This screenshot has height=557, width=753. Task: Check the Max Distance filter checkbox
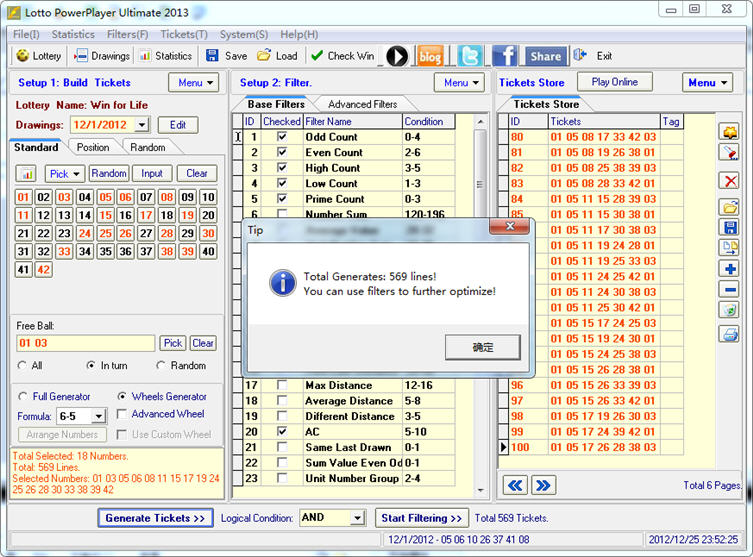282,385
